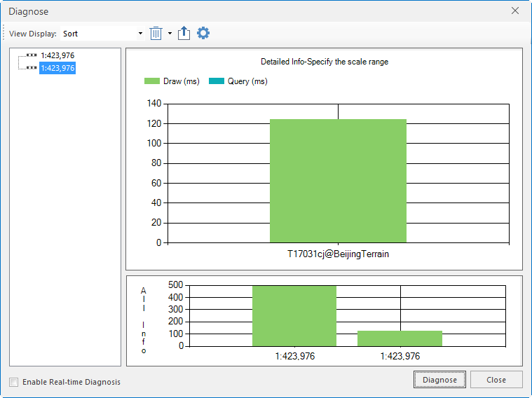
Task: Expand the arrow beside the delete icon
Action: click(x=170, y=34)
